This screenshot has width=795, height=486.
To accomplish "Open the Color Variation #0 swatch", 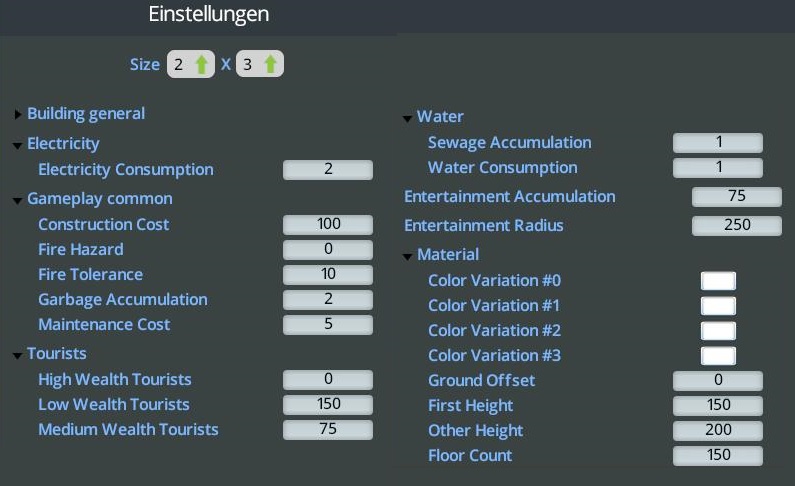I will coord(718,281).
